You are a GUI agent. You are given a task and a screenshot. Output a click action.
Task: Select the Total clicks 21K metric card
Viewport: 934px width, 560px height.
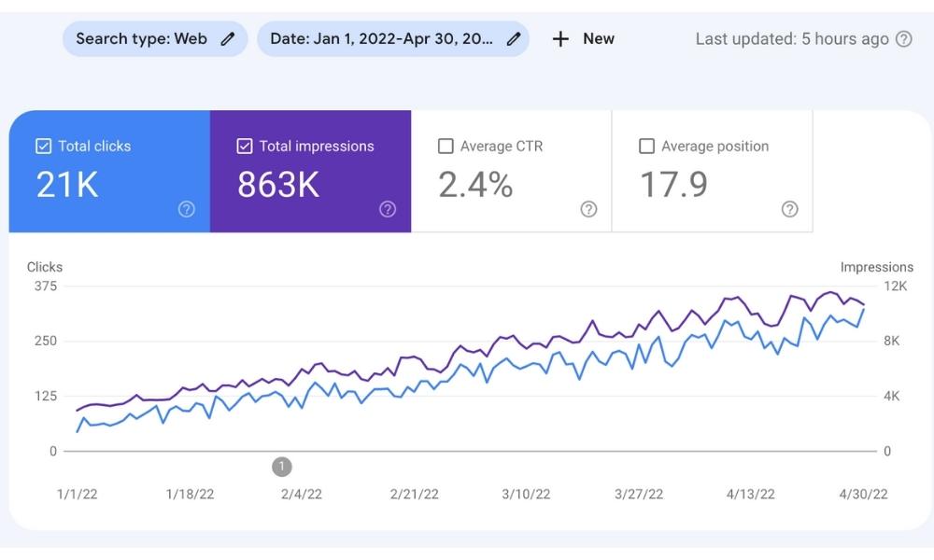[x=109, y=172]
